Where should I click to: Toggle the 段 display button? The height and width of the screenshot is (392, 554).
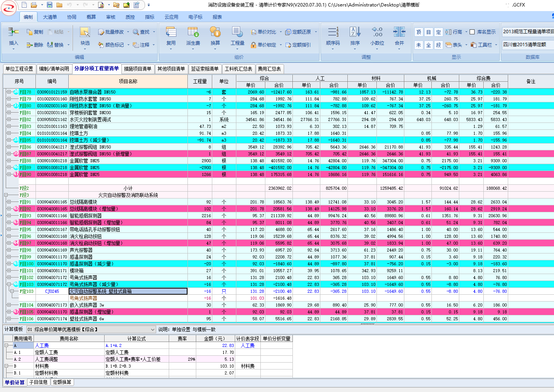[439, 45]
